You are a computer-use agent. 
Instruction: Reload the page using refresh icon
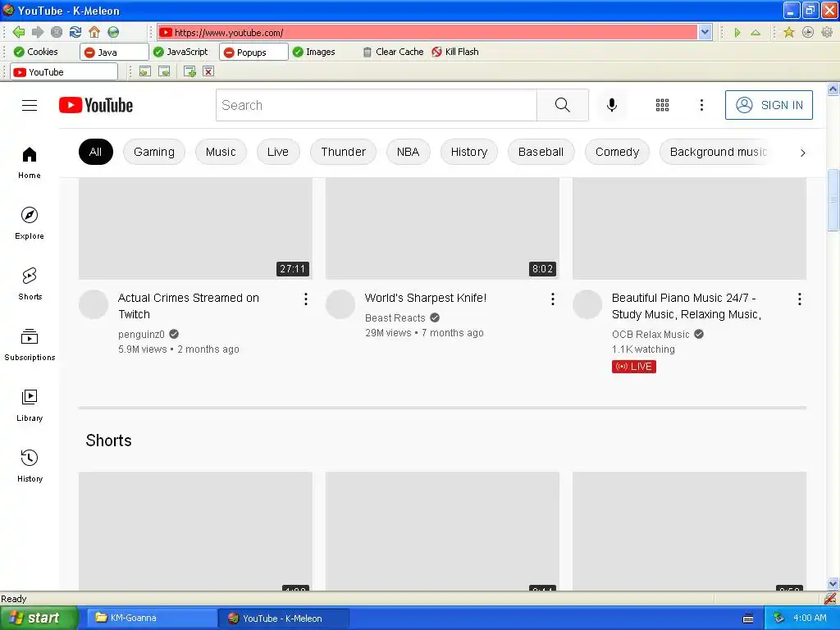75,32
